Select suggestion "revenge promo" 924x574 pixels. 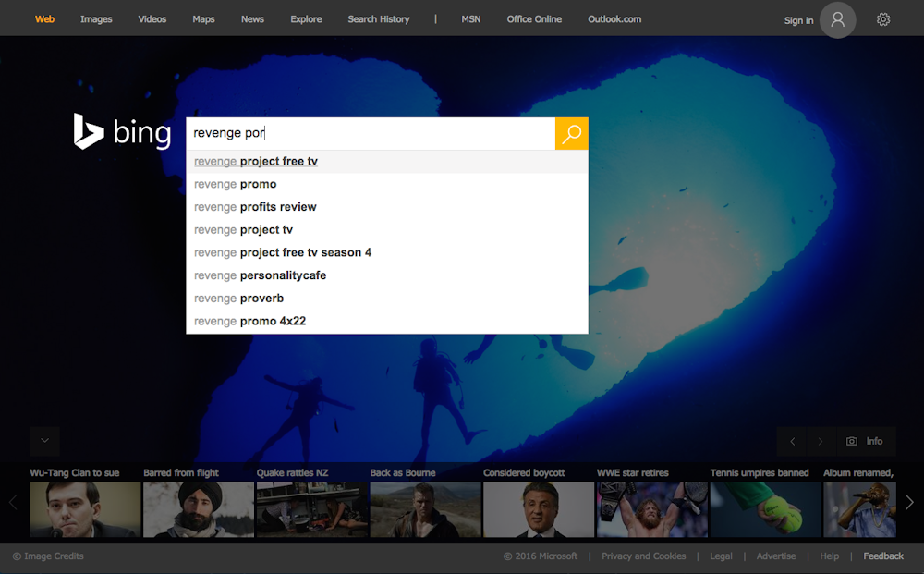pyautogui.click(x=387, y=185)
